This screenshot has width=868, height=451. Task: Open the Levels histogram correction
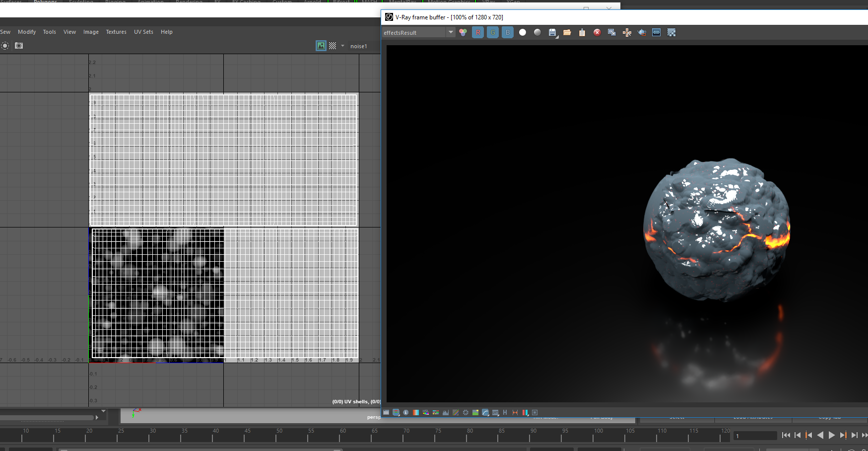446,413
